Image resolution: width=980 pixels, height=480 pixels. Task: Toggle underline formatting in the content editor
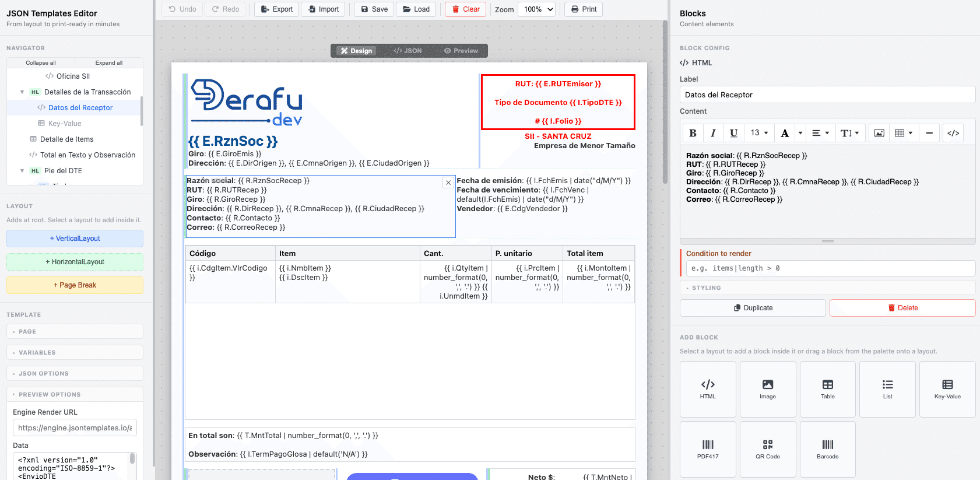(x=733, y=133)
